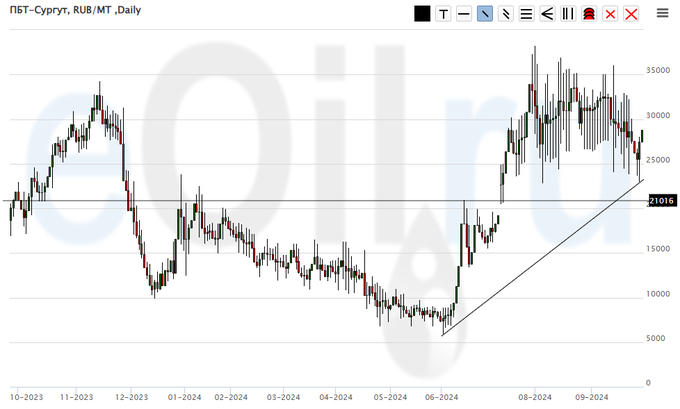
Task: Click the 35000 price axis label
Action: pyautogui.click(x=657, y=72)
